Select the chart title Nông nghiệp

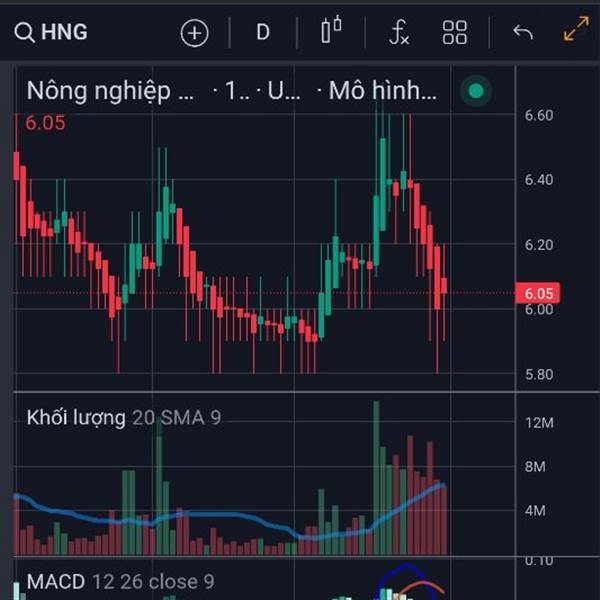(110, 91)
